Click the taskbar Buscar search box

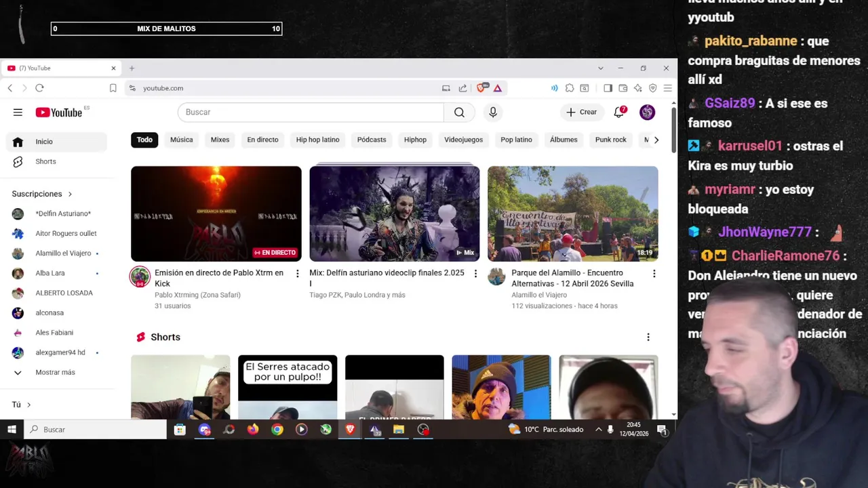coord(95,430)
